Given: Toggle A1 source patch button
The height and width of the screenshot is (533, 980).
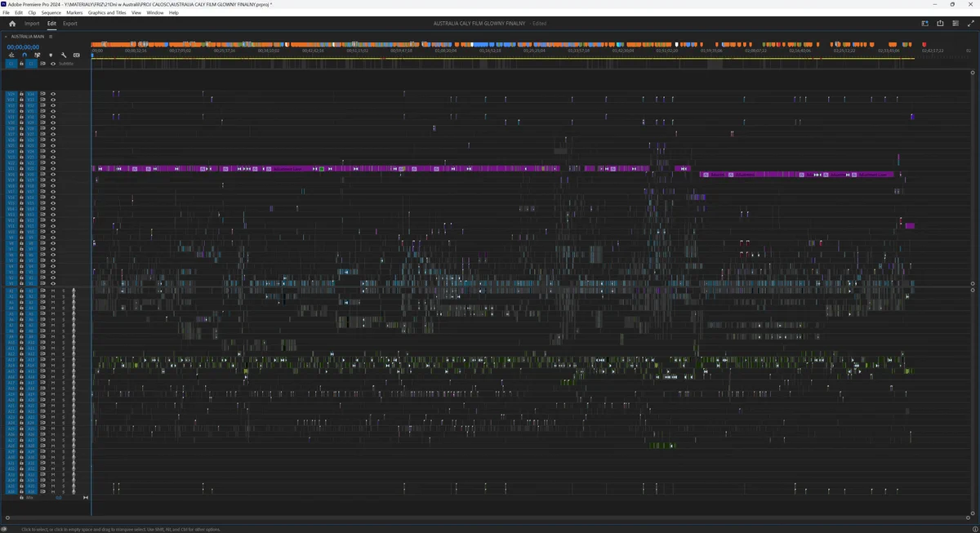Looking at the screenshot, I should tap(11, 291).
